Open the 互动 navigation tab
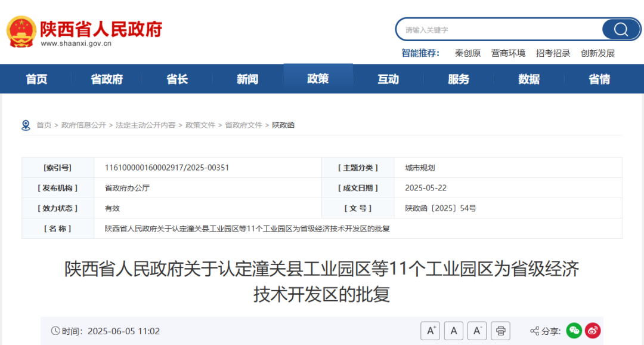This screenshot has height=345, width=644. [388, 79]
